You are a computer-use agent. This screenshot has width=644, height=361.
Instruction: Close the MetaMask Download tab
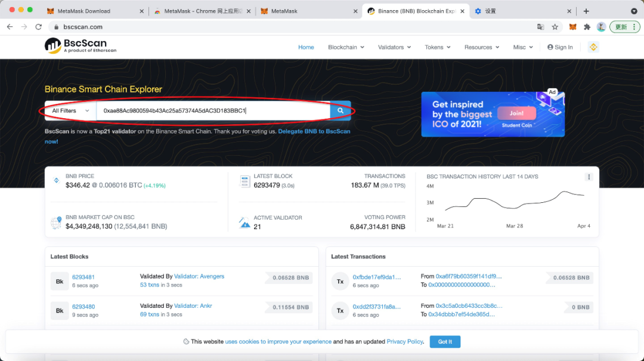click(142, 11)
